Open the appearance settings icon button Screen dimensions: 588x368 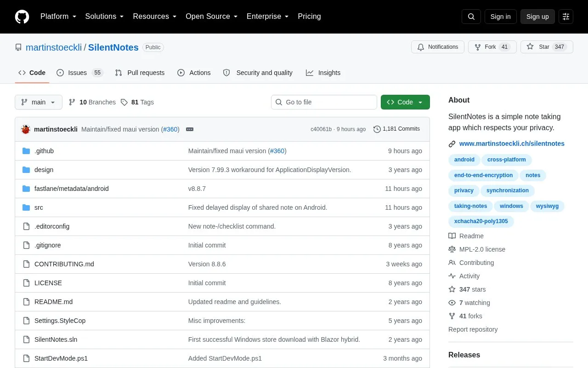tap(566, 17)
